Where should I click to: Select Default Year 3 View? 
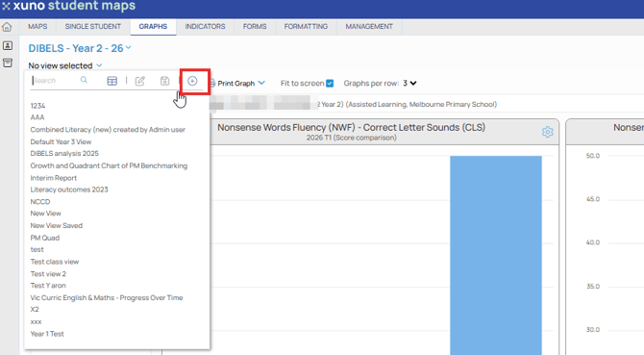(61, 141)
